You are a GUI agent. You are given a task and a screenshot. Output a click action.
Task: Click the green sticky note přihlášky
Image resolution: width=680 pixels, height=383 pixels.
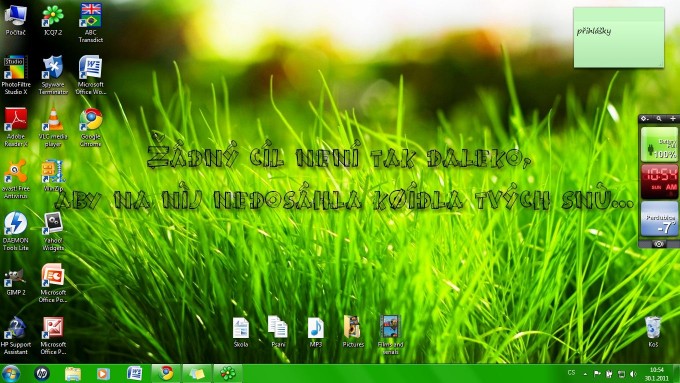[x=619, y=37]
